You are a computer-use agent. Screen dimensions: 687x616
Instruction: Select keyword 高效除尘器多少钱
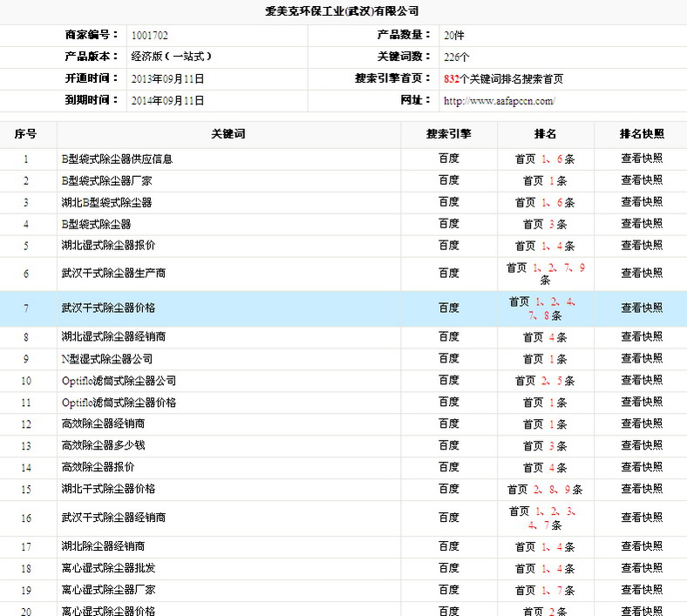point(103,446)
